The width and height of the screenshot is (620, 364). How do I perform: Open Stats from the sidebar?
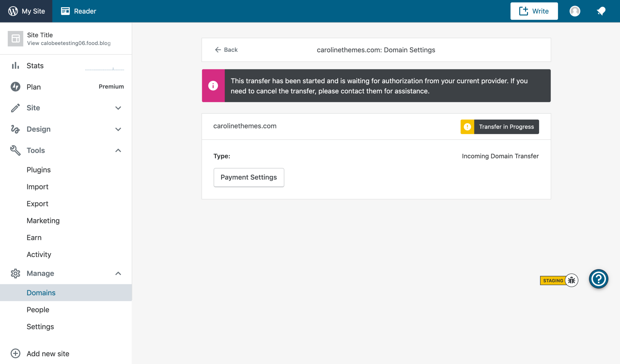click(35, 66)
